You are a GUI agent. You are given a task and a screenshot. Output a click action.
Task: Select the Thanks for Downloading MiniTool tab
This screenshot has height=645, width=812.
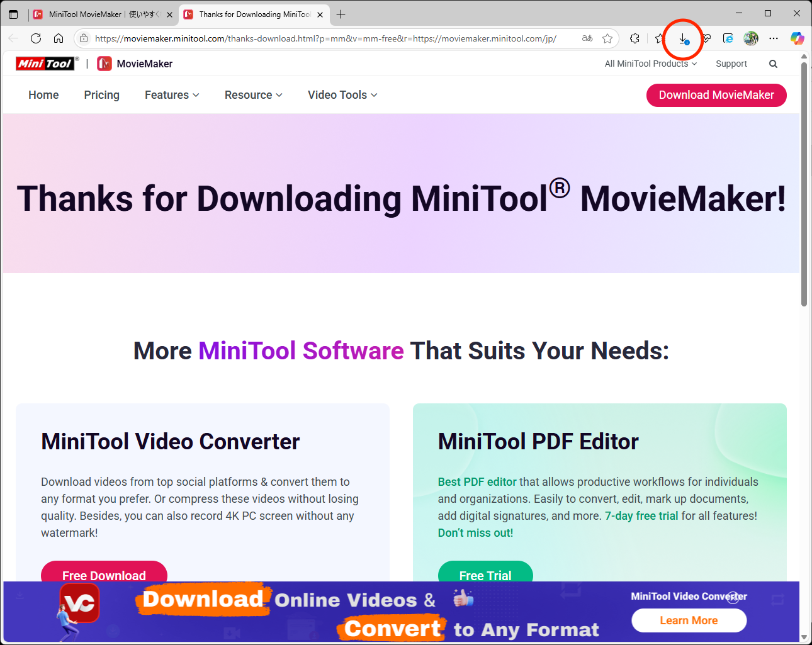(254, 14)
